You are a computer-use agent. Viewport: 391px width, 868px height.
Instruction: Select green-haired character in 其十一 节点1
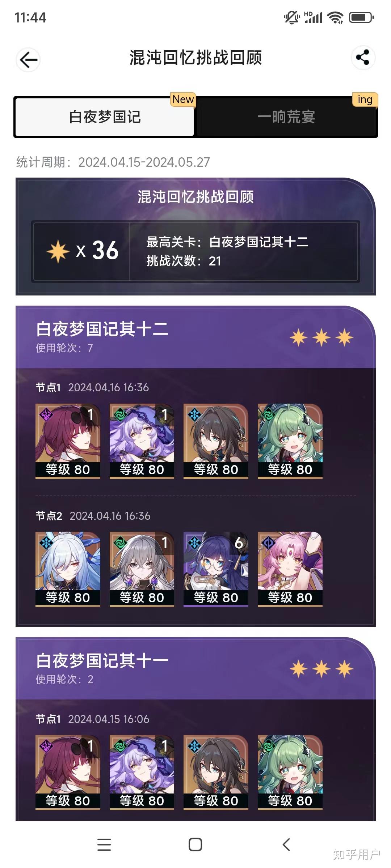[x=290, y=772]
